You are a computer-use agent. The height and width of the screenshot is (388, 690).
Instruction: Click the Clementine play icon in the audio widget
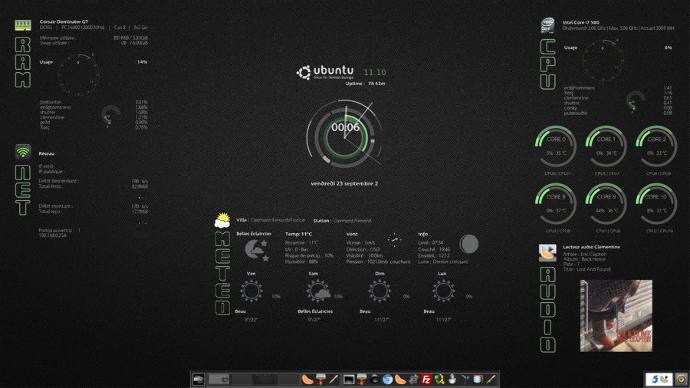coord(547,253)
